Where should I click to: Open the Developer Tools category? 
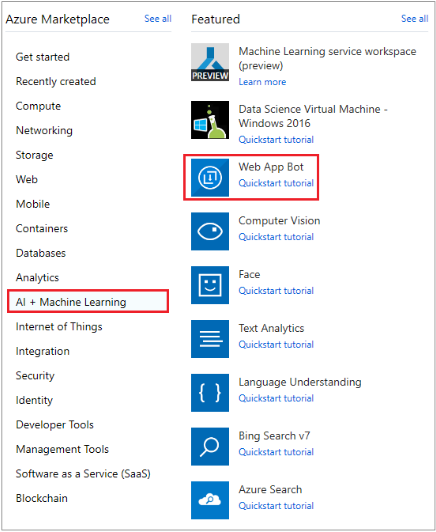pos(55,425)
